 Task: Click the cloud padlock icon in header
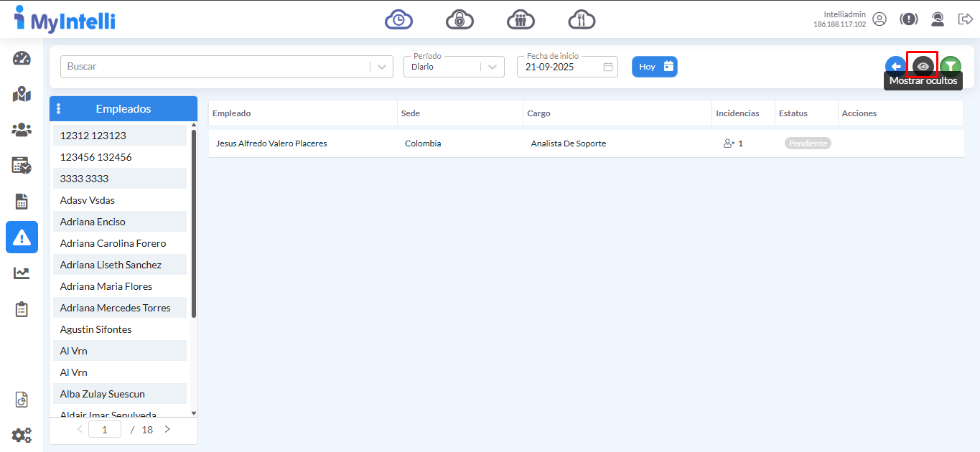[459, 19]
